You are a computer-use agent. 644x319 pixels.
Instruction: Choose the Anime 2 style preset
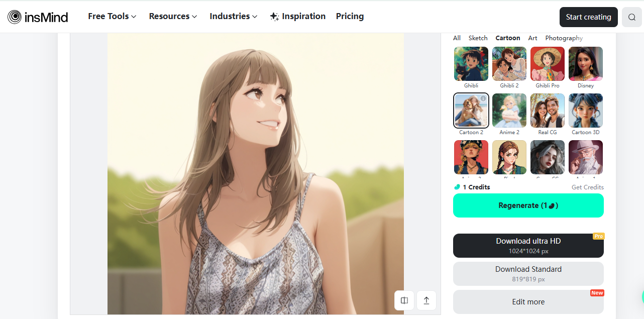pos(509,111)
